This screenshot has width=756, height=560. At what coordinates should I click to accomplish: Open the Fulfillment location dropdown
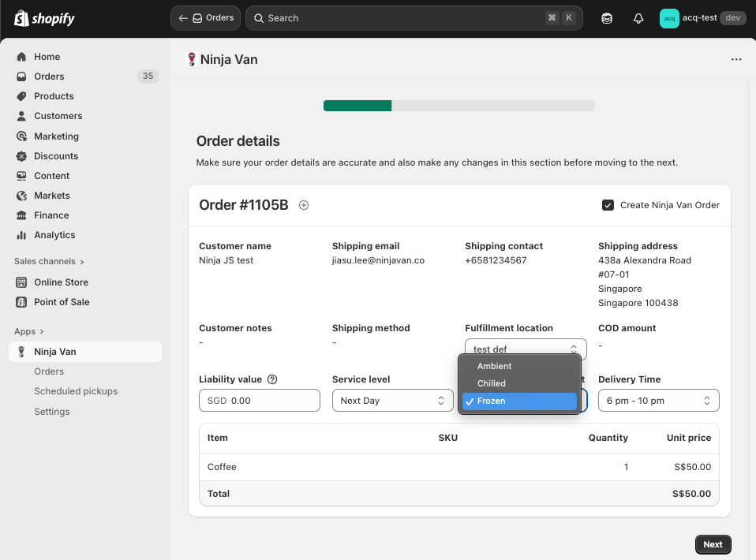[526, 349]
